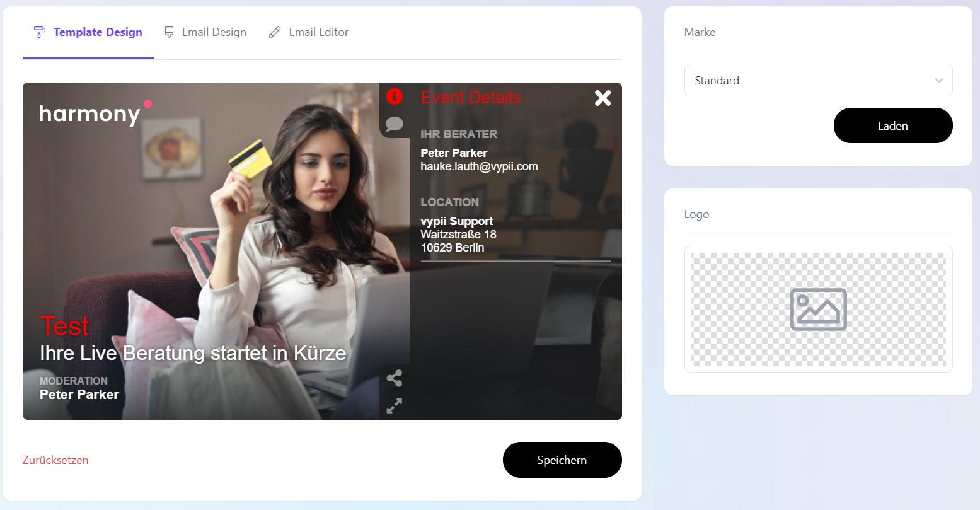Switch to the Email Design tab
980x510 pixels.
pos(205,32)
